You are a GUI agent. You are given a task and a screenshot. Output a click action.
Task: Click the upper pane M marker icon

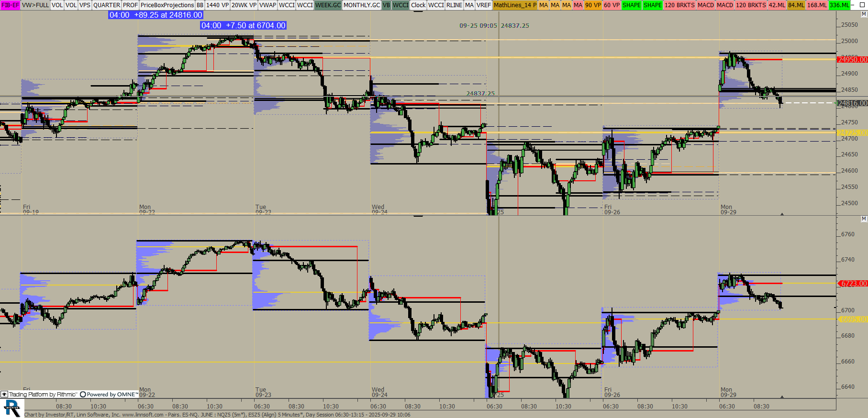(864, 14)
